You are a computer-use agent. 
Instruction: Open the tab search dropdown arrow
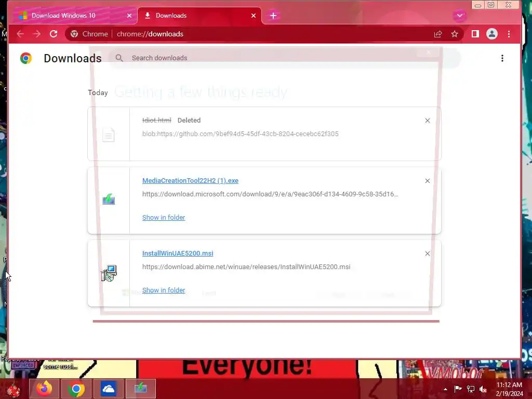459,16
